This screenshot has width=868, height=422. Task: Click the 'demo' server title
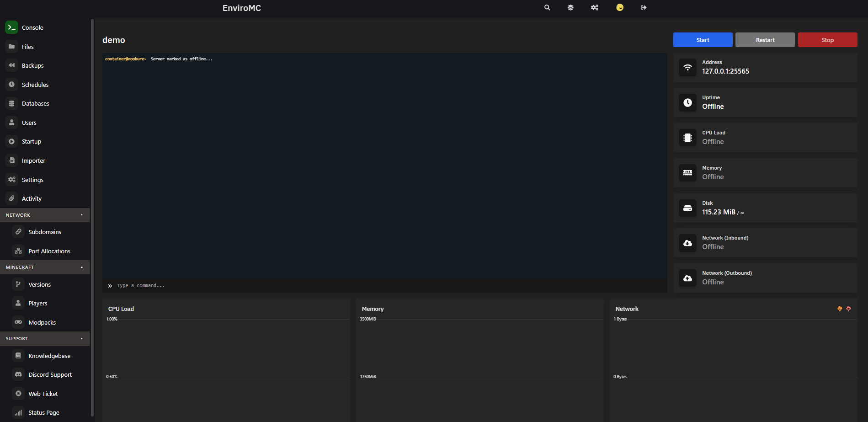[114, 40]
